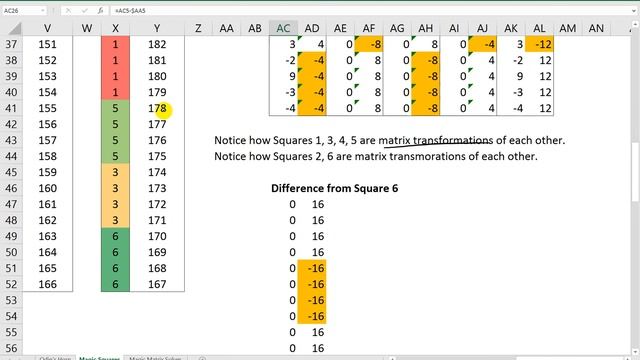Screen dimensions: 640x360
Task: Click orange cell with 3 in row 45
Action: click(116, 172)
